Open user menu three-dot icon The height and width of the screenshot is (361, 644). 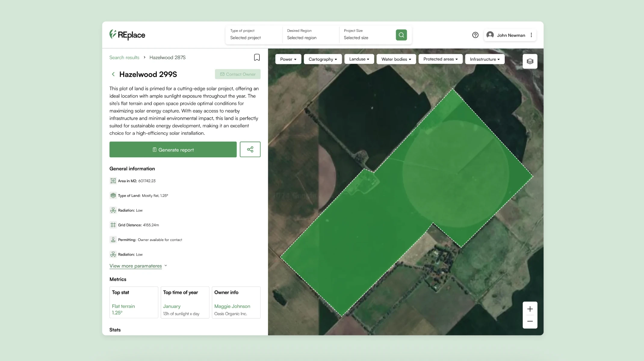[531, 35]
